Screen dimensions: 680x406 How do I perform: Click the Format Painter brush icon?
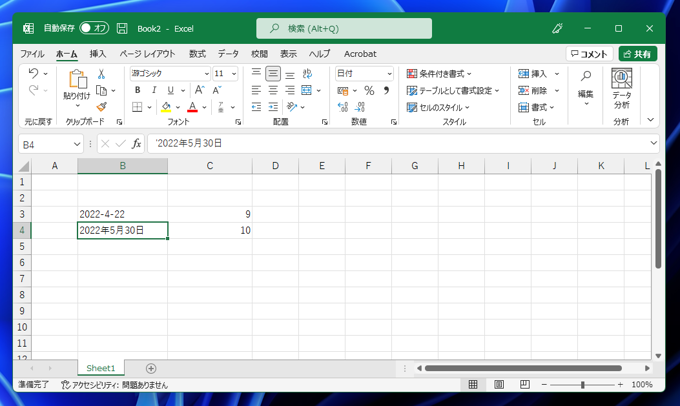tap(101, 107)
